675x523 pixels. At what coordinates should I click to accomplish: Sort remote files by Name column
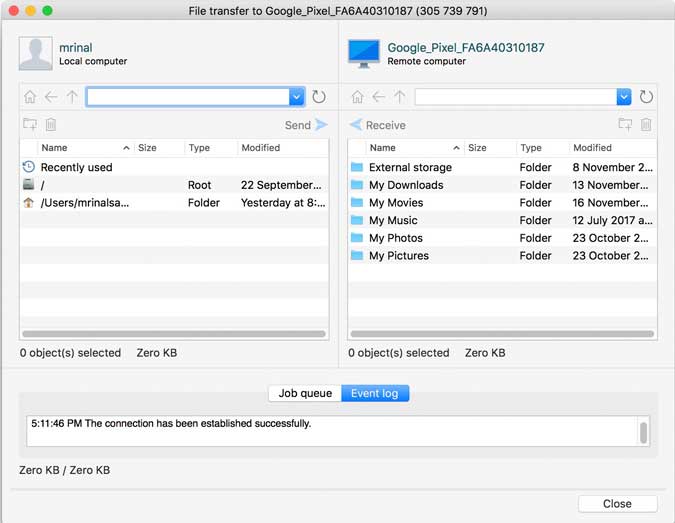pyautogui.click(x=414, y=148)
